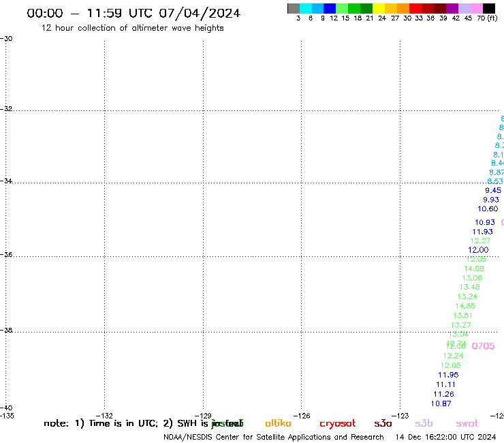This screenshot has height=443, width=504.
Task: Select the longitude axis label "-123"
Action: [x=400, y=416]
